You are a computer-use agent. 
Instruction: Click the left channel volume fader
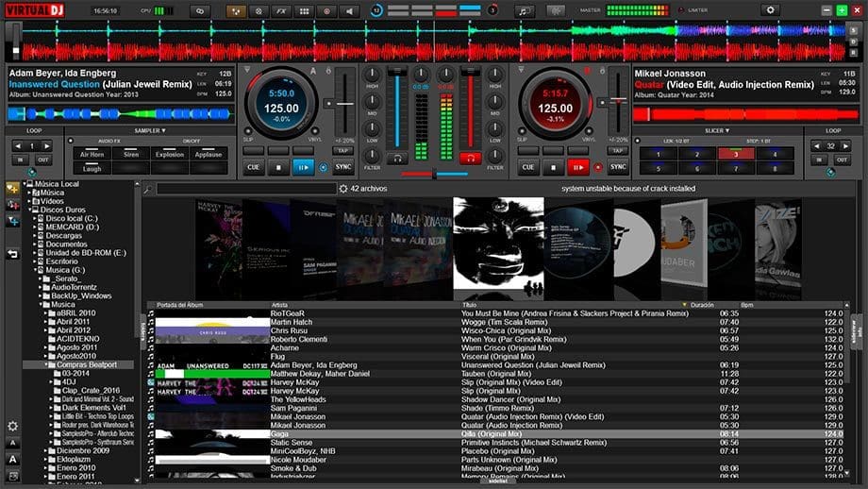click(x=396, y=108)
